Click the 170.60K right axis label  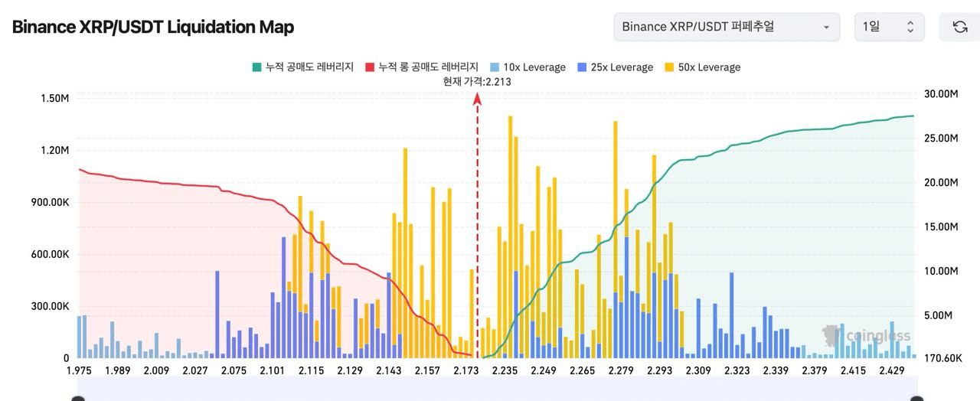pos(942,358)
